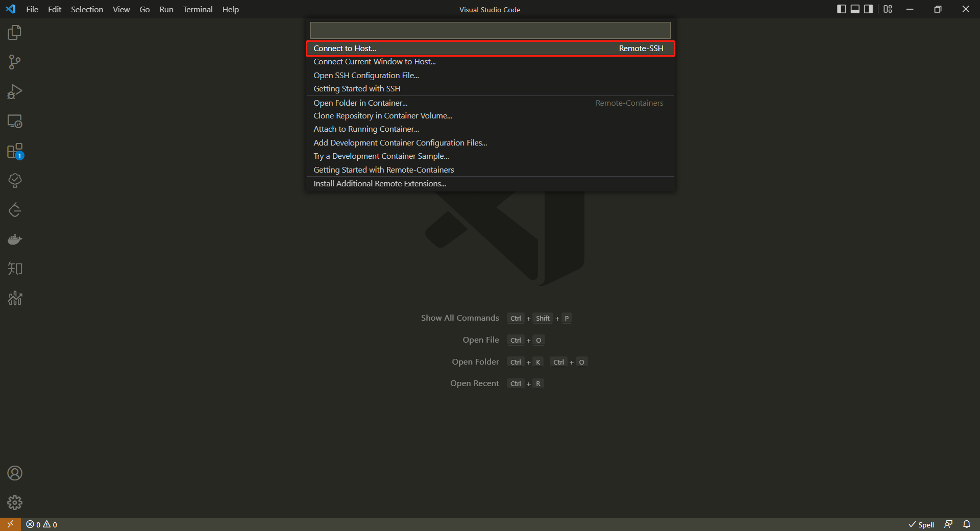Viewport: 980px width, 531px height.
Task: Click the Accounts icon
Action: pos(15,473)
